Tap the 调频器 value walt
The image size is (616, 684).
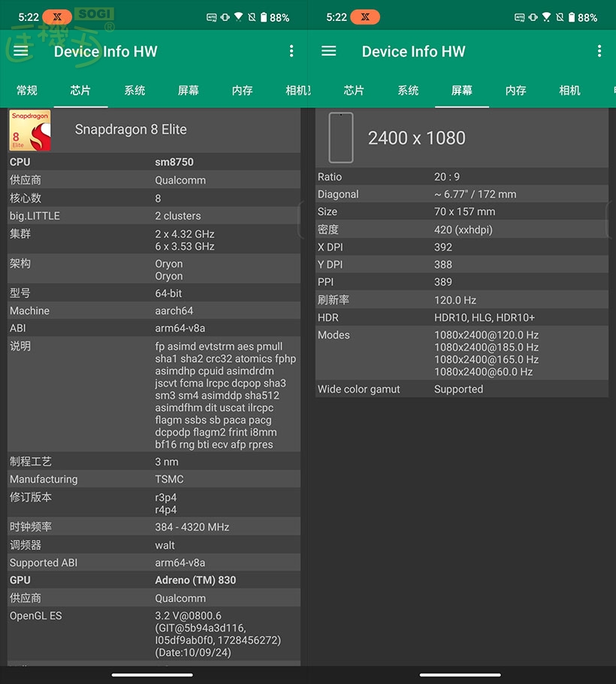click(x=165, y=545)
